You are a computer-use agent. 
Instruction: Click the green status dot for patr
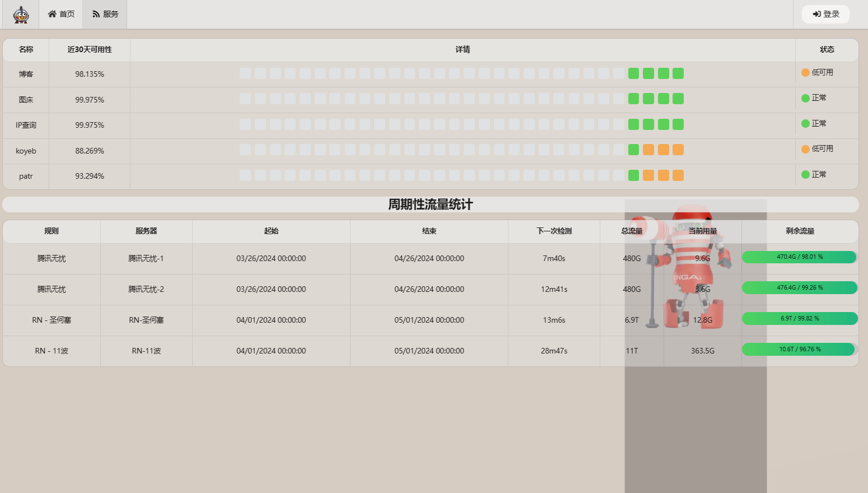coord(805,175)
